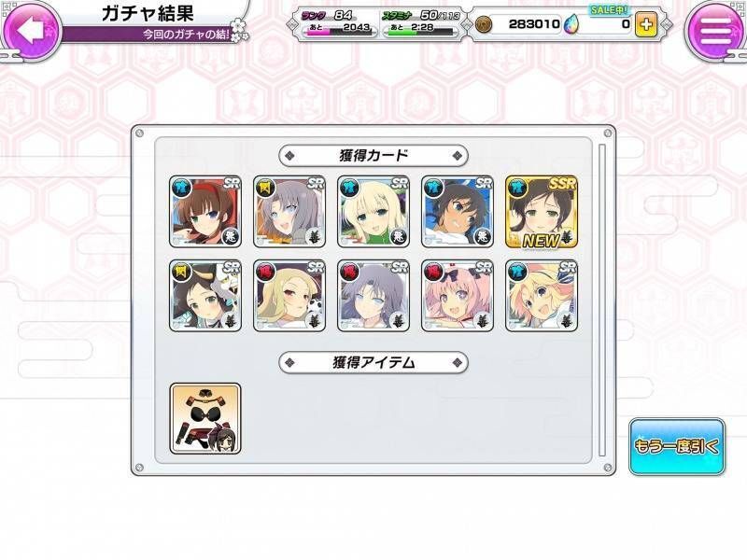Image resolution: width=747 pixels, height=560 pixels.
Task: View the obtained costume item icon
Action: (x=205, y=418)
